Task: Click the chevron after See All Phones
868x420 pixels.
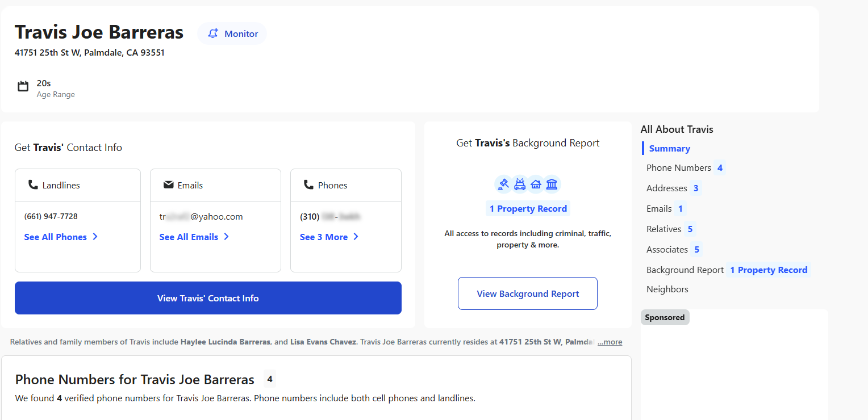Action: coord(95,237)
